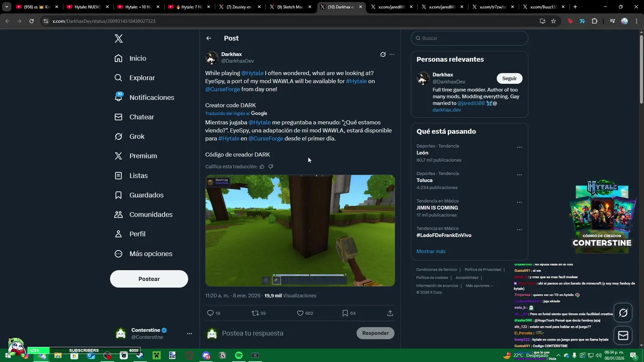Switch to the Zeusley browser tab
Image resolution: width=644 pixels, height=362 pixels.
239,7
